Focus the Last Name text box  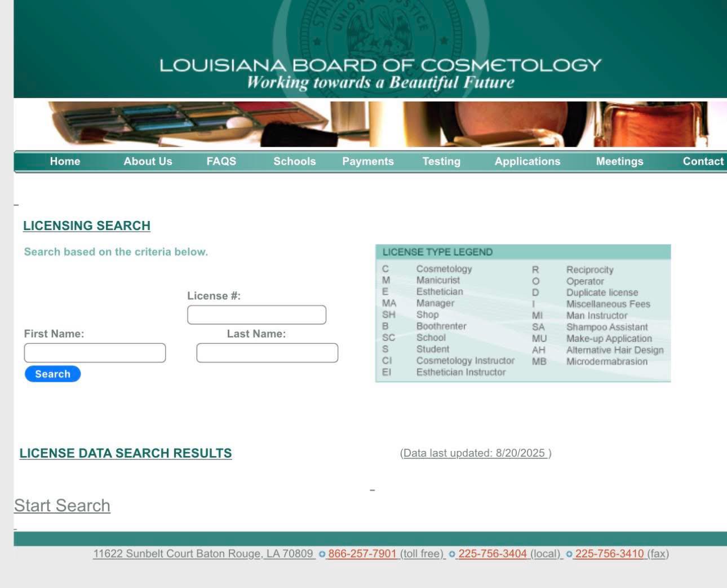point(267,353)
